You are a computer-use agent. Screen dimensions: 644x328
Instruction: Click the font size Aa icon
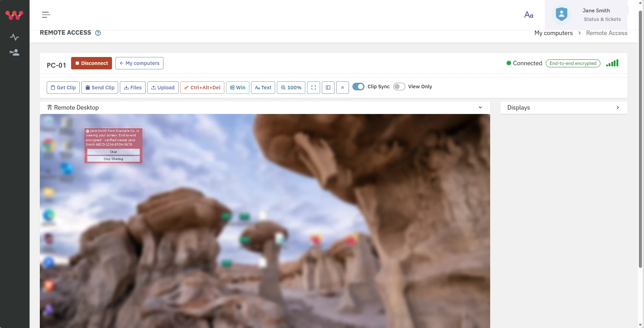pyautogui.click(x=529, y=15)
